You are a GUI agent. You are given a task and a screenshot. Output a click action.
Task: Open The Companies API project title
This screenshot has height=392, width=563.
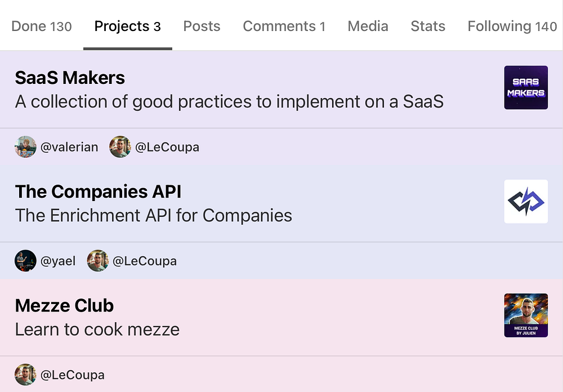point(98,191)
